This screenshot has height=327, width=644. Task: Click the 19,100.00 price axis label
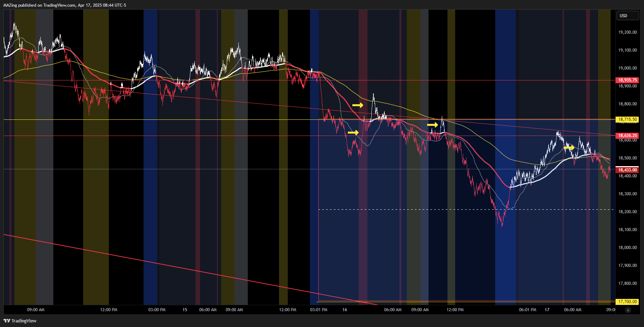pos(628,50)
